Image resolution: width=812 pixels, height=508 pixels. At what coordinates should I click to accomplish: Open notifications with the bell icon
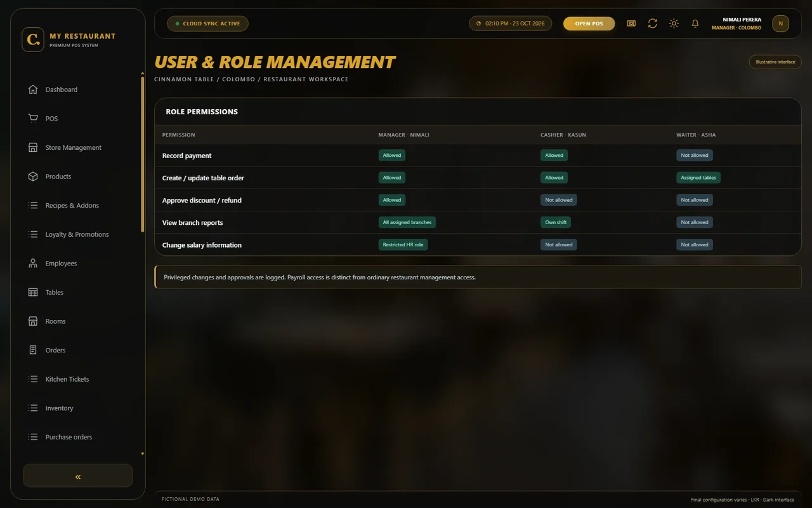(x=695, y=23)
